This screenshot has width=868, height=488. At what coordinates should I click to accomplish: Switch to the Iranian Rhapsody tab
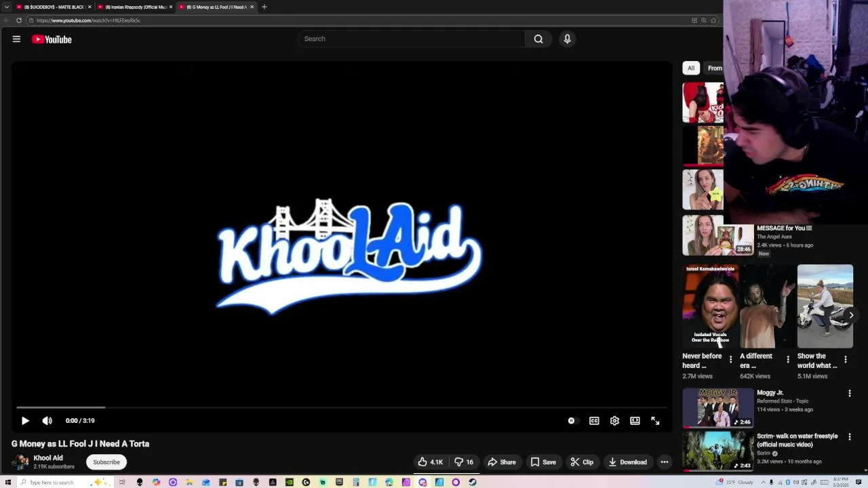pos(135,7)
